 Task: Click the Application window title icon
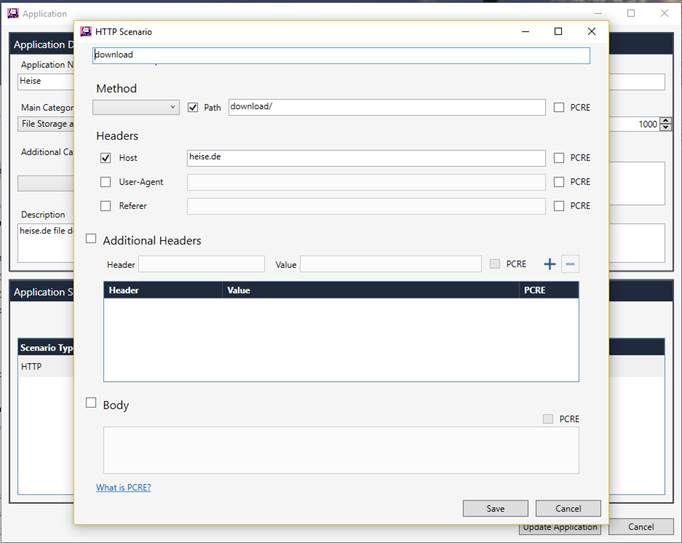13,13
